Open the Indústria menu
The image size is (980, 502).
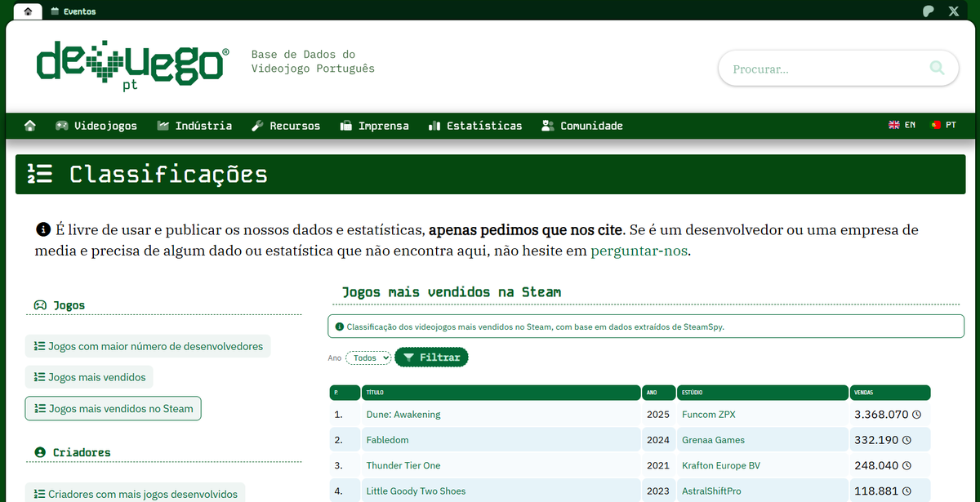click(x=194, y=126)
